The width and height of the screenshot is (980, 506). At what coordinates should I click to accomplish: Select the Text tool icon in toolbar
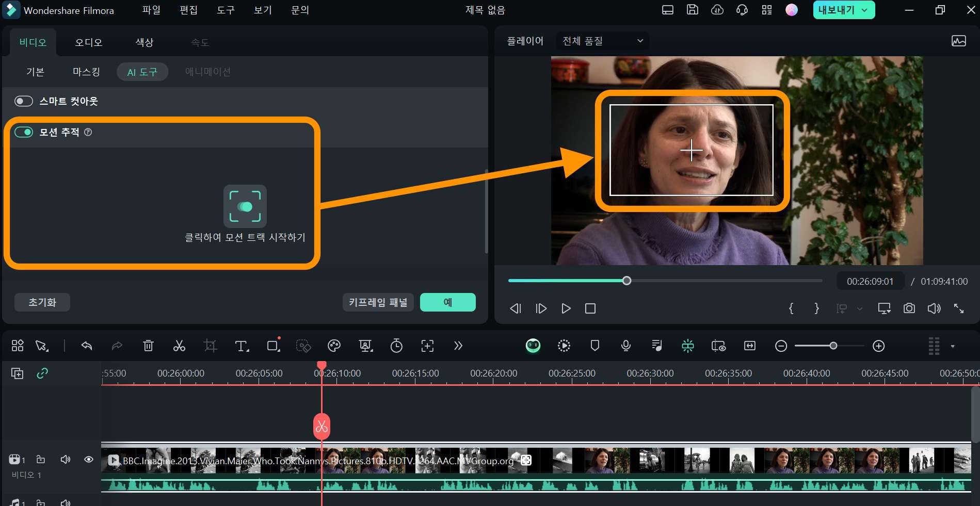pos(242,346)
